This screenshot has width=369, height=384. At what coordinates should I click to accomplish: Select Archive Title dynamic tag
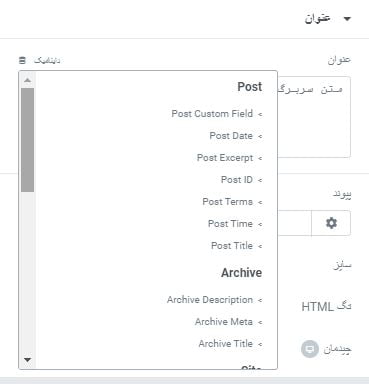tap(230, 344)
